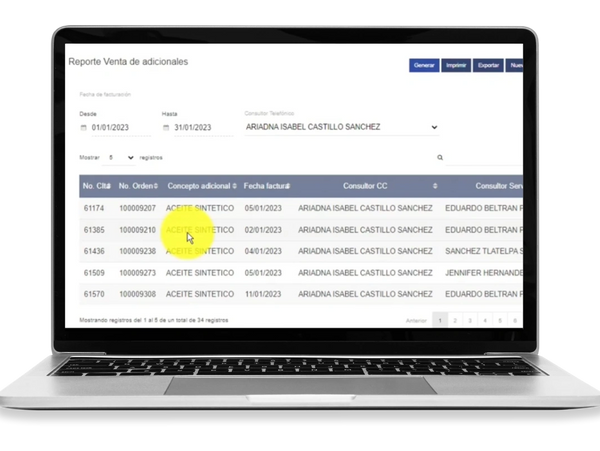
Task: Go to page 2 of results
Action: (455, 320)
